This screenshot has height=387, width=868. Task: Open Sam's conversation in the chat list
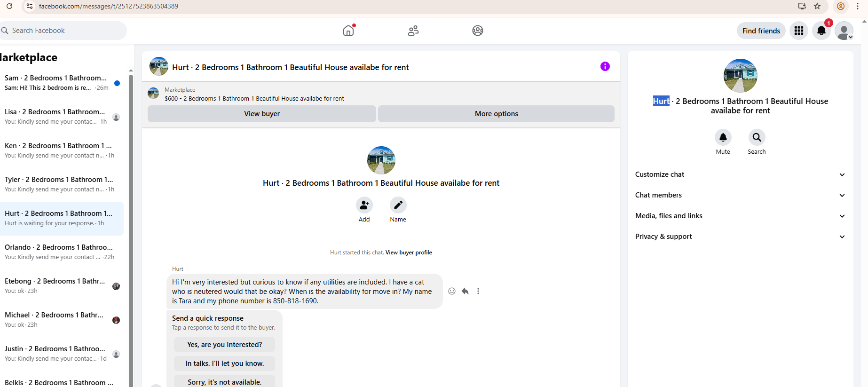click(x=62, y=83)
